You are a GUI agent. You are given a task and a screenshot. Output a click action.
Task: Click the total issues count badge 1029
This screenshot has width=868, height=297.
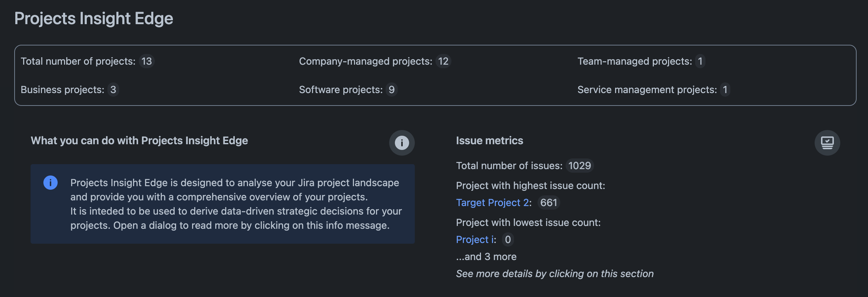(579, 166)
